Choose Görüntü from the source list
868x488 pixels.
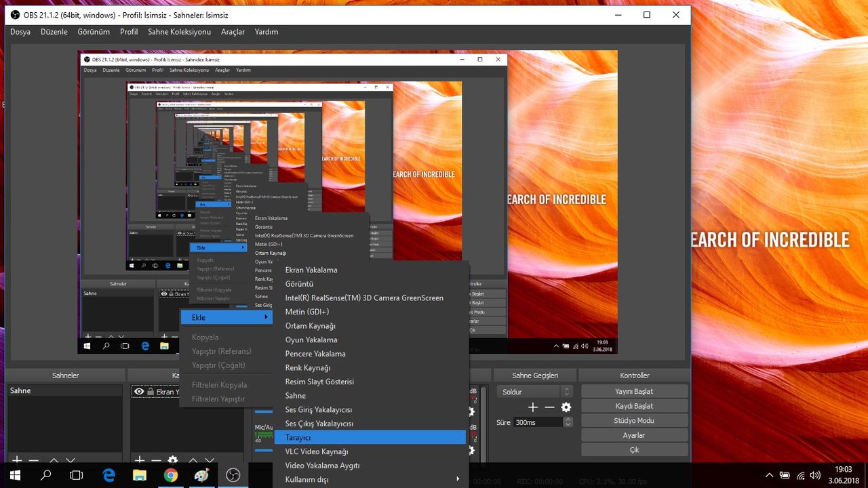point(372,284)
